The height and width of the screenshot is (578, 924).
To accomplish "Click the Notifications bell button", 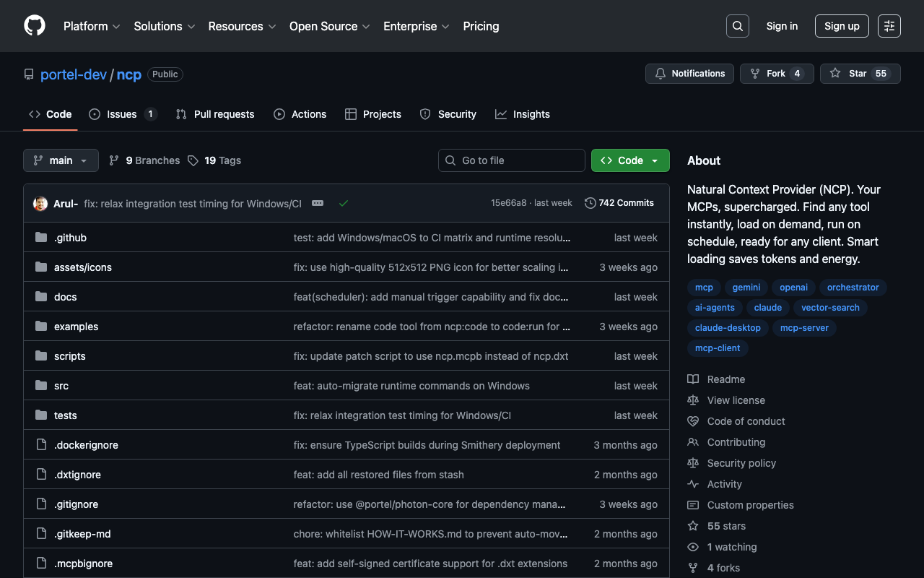I will click(x=689, y=74).
